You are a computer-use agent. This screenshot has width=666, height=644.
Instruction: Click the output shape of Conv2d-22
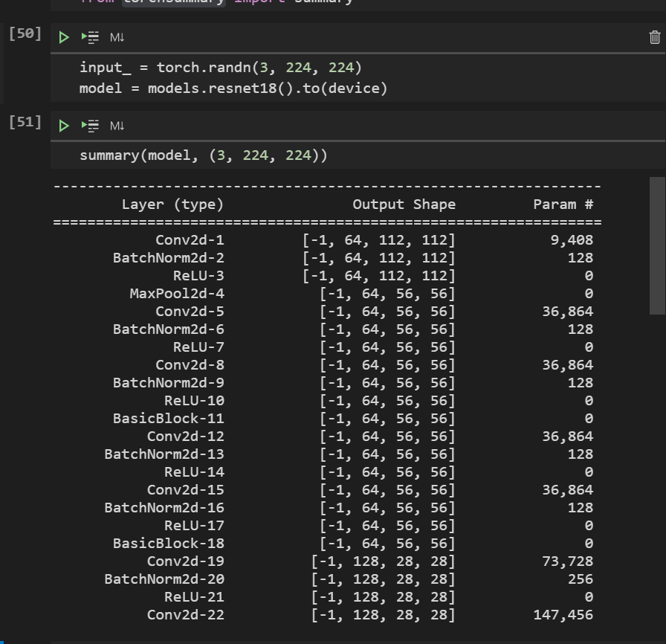pos(383,615)
